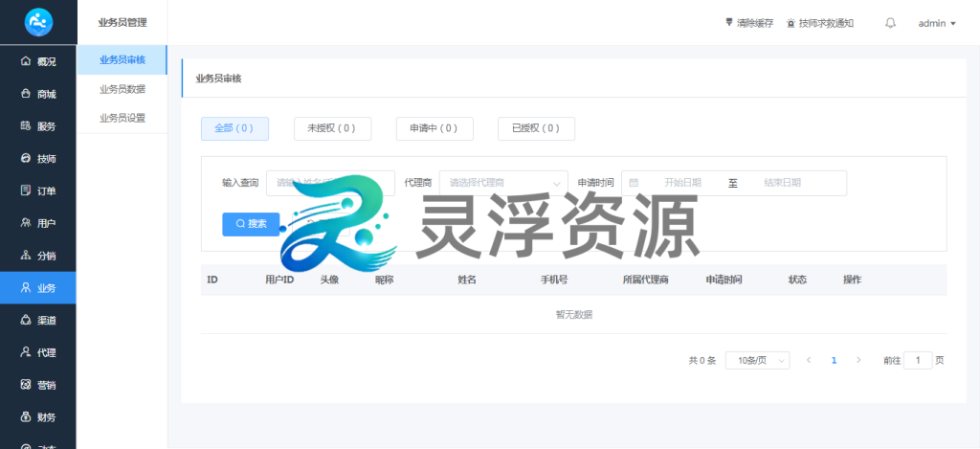This screenshot has height=449, width=980.
Task: Click the 头像 column header
Action: click(x=329, y=281)
